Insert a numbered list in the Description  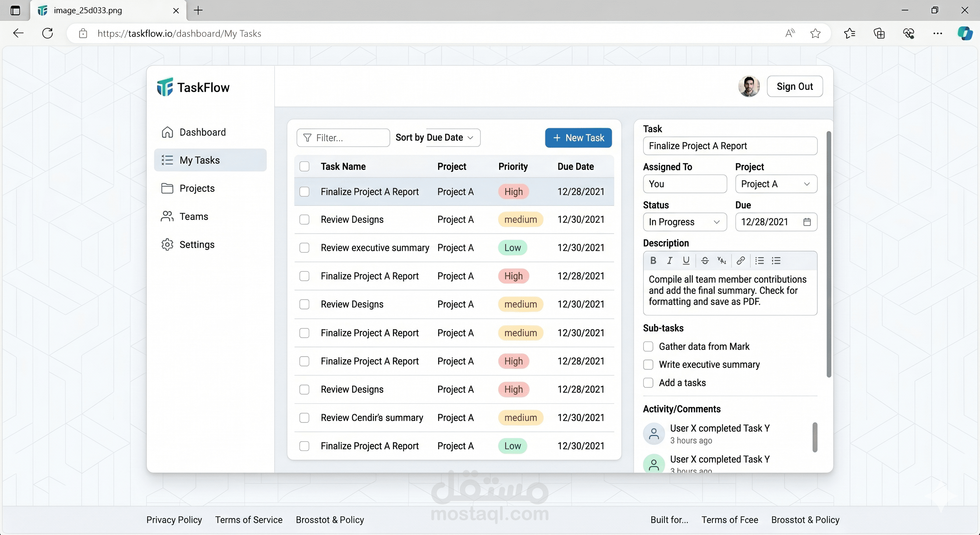coord(776,261)
